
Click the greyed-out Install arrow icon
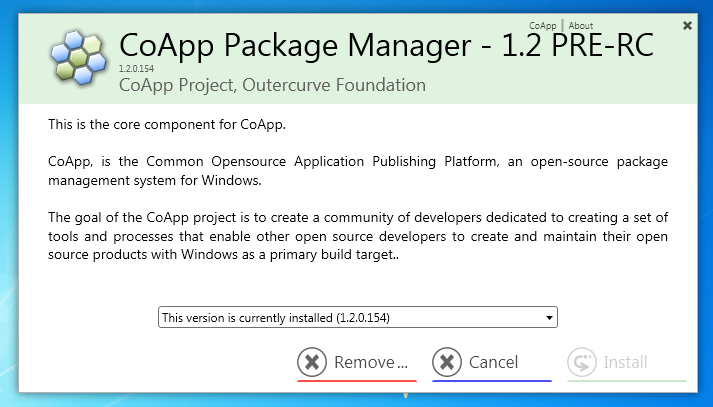[x=582, y=362]
